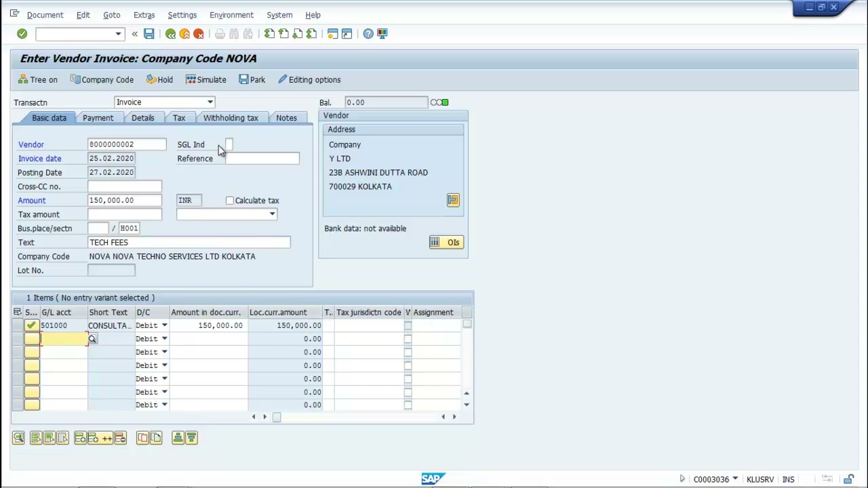Click the table scroll down arrow
The image size is (868, 488).
467,405
